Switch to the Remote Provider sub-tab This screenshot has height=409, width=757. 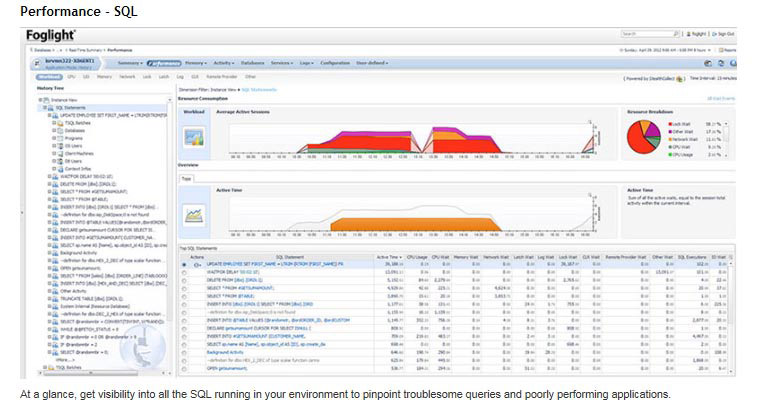tap(222, 77)
